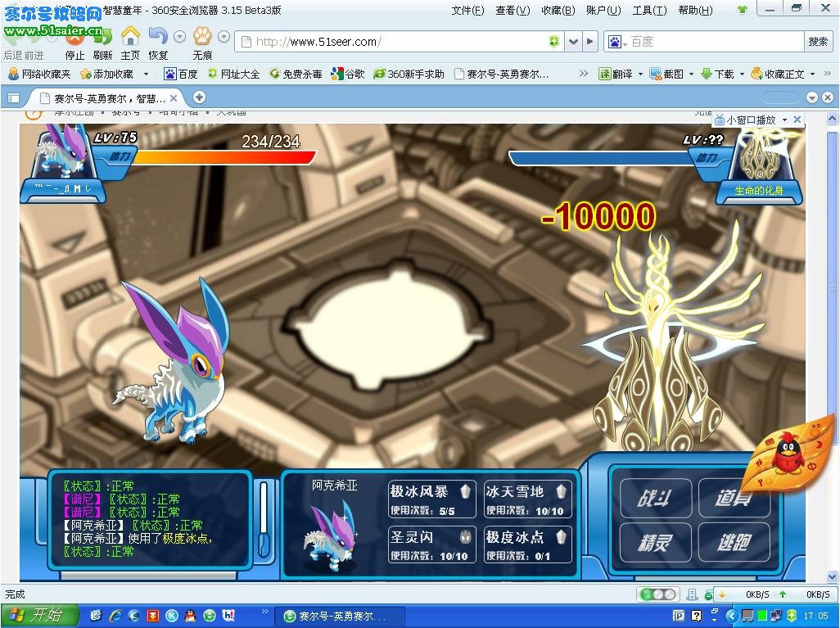This screenshot has width=840, height=628.
Task: Click the Refresh (刷新) green arrows icon
Action: click(103, 37)
